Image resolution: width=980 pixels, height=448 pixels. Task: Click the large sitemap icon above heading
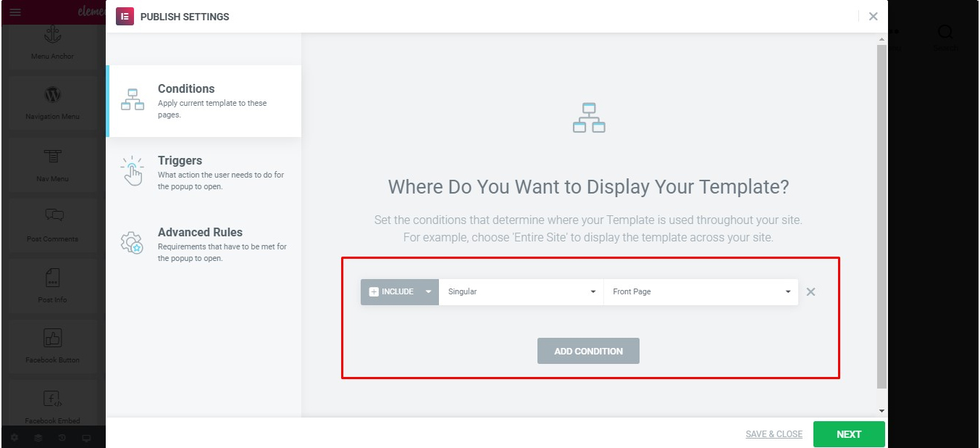coord(589,117)
